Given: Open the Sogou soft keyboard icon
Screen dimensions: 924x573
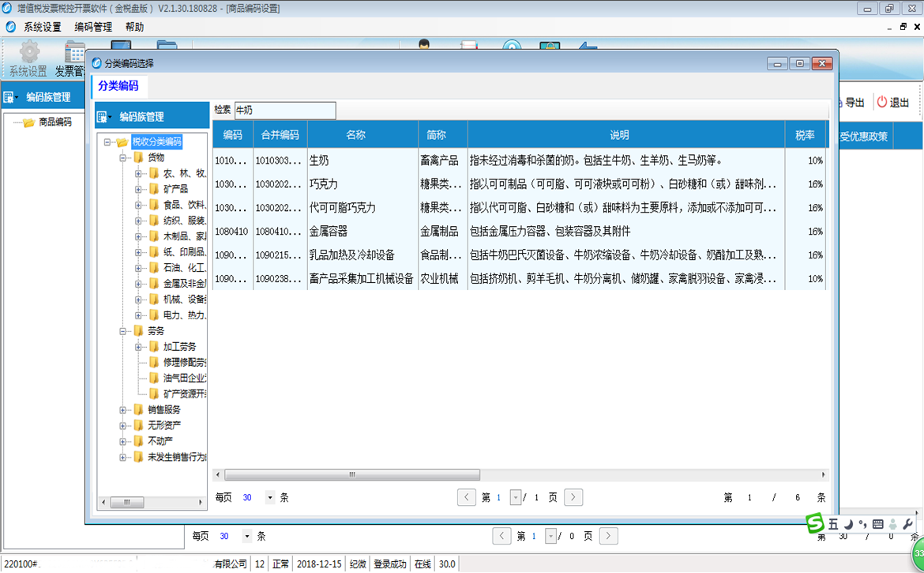Looking at the screenshot, I should click(x=877, y=524).
